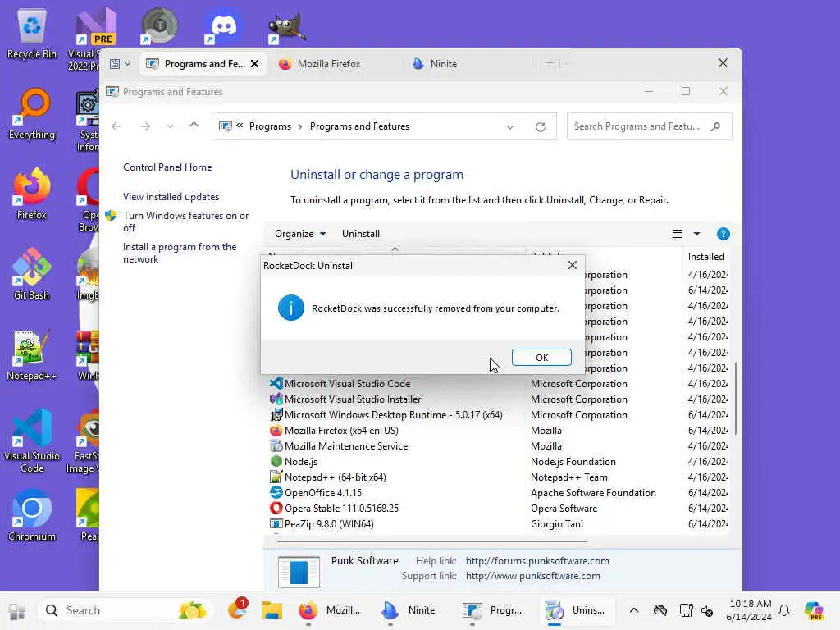840x630 pixels.
Task: Select Microsoft Visual Studio Installer entry
Action: point(353,399)
